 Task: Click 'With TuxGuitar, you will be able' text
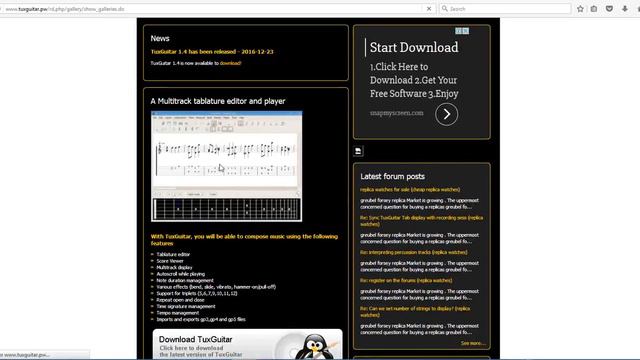click(244, 240)
